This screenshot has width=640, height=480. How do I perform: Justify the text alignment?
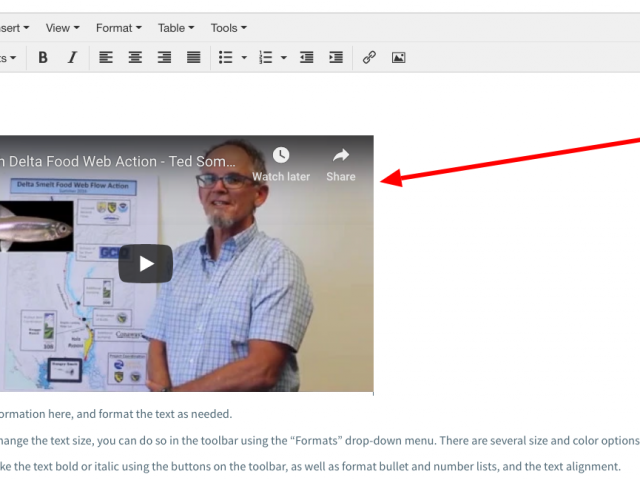[x=193, y=58]
